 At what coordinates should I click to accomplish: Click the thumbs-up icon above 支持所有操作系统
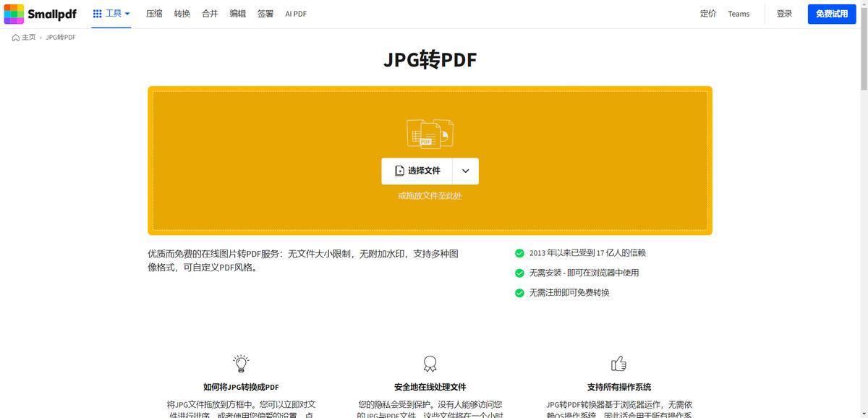[618, 363]
